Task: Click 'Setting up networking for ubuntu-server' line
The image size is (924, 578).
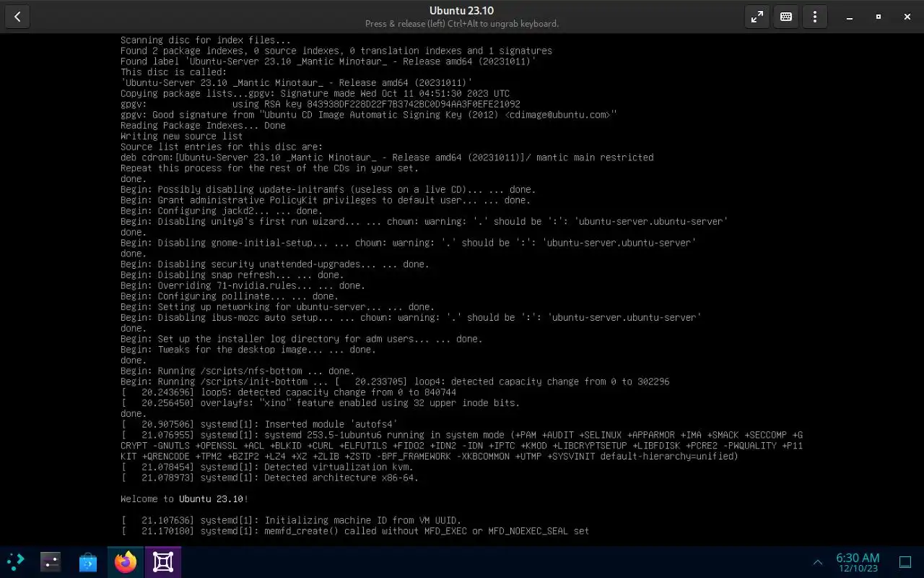Action: (x=278, y=307)
